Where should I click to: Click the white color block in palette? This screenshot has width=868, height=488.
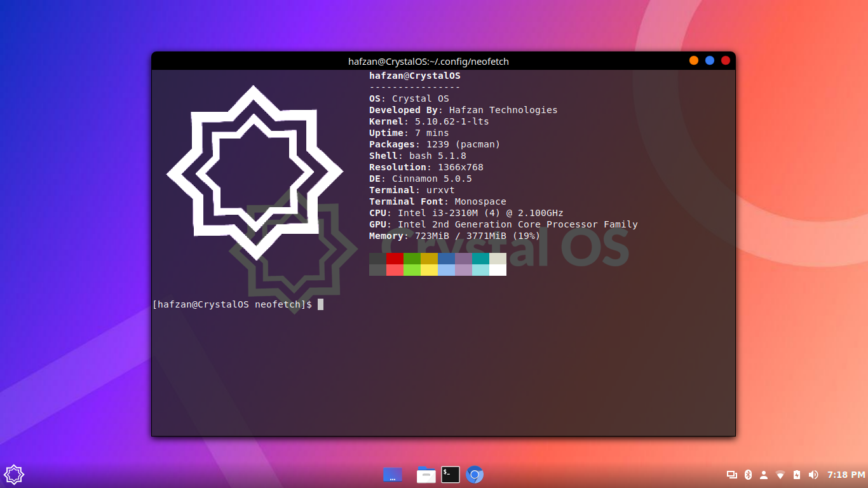point(498,270)
